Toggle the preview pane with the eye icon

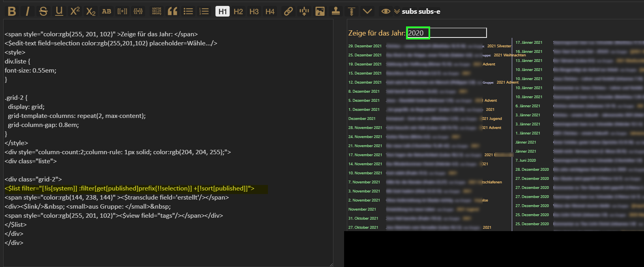(386, 11)
